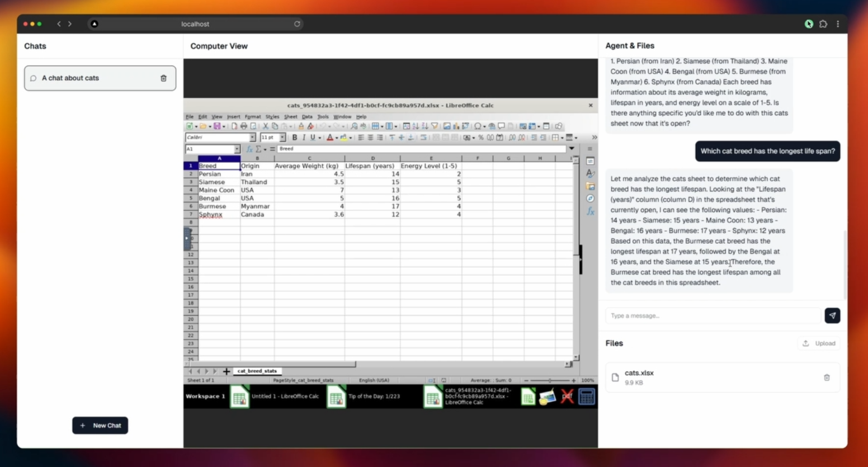This screenshot has height=467, width=868.
Task: Open the Format menu
Action: click(252, 117)
